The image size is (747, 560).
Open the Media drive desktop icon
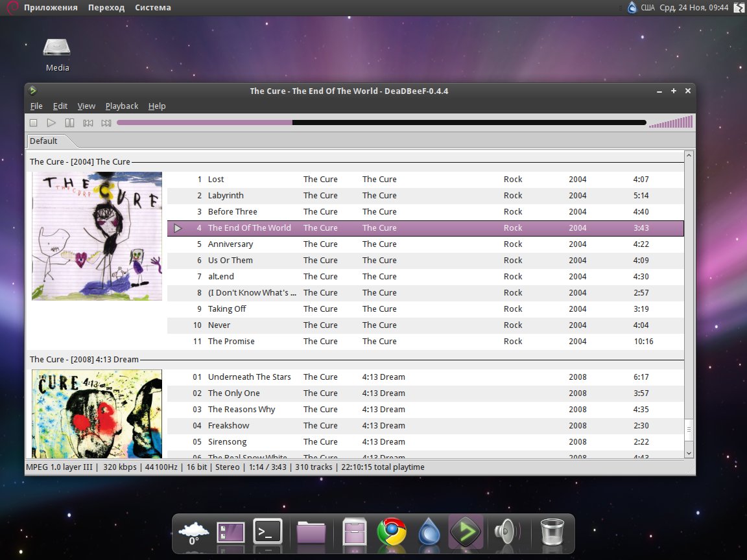coord(57,54)
